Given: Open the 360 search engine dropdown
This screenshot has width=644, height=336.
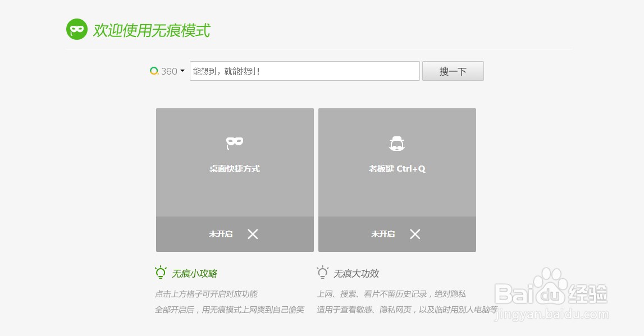Looking at the screenshot, I should click(182, 71).
